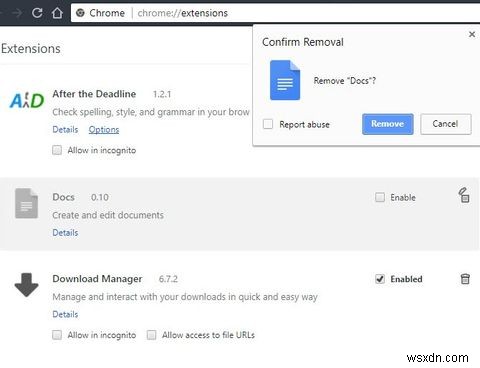Image resolution: width=480 pixels, height=368 pixels.
Task: Check the Report abuse checkbox
Action: [x=268, y=124]
